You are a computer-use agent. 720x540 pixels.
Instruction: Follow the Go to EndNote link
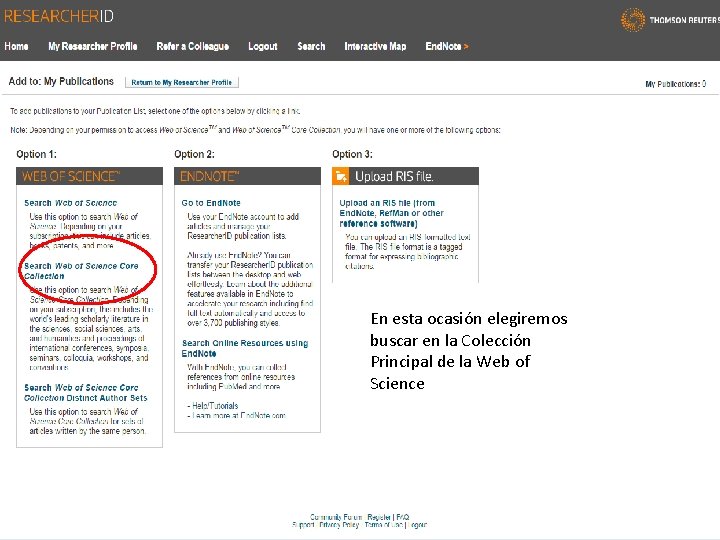click(x=211, y=203)
